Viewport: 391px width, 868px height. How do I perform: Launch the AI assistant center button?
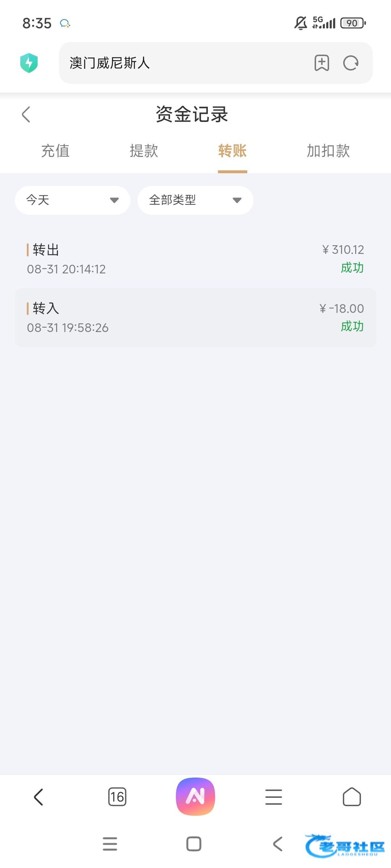(195, 796)
